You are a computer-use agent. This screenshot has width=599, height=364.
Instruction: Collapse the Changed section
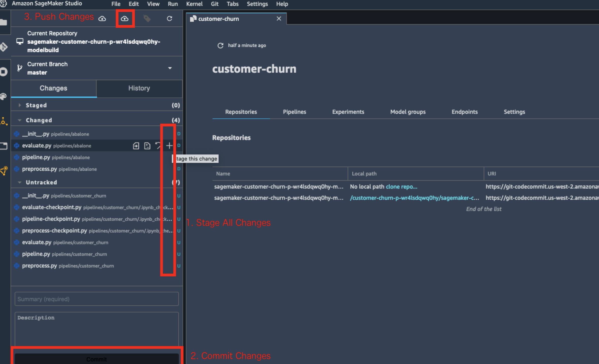(x=20, y=120)
